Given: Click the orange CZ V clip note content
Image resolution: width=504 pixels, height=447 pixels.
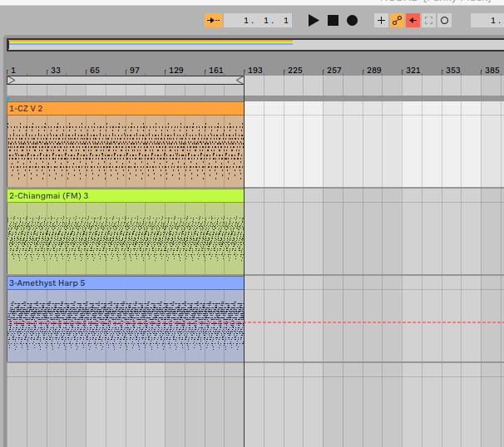Looking at the screenshot, I should pyautogui.click(x=126, y=151).
